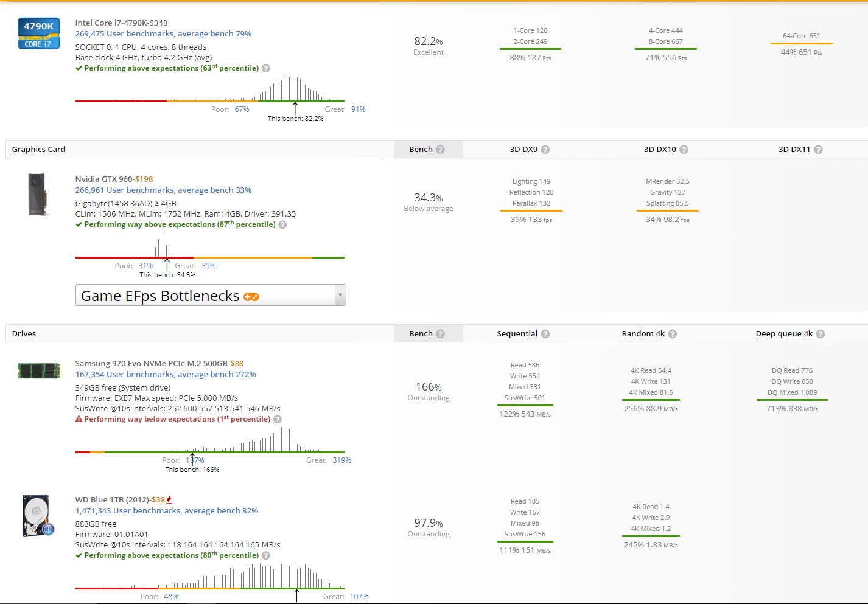Click the $88 price of Samsung 970 Evo
This screenshot has height=604, width=868.
pos(237,364)
